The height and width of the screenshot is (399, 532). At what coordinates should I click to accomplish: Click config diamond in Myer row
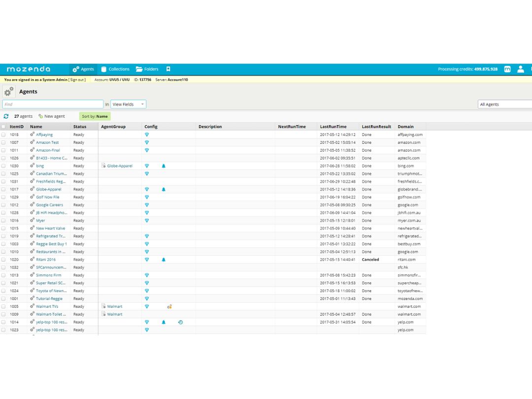(x=147, y=221)
